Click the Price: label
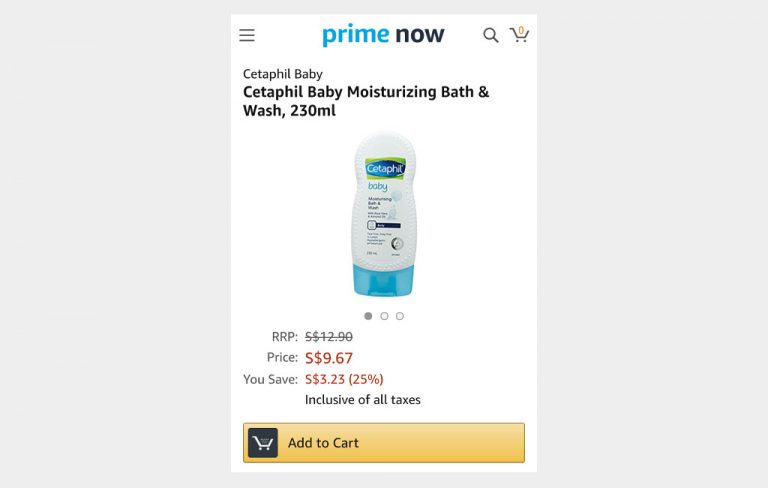768x488 pixels. tap(282, 357)
